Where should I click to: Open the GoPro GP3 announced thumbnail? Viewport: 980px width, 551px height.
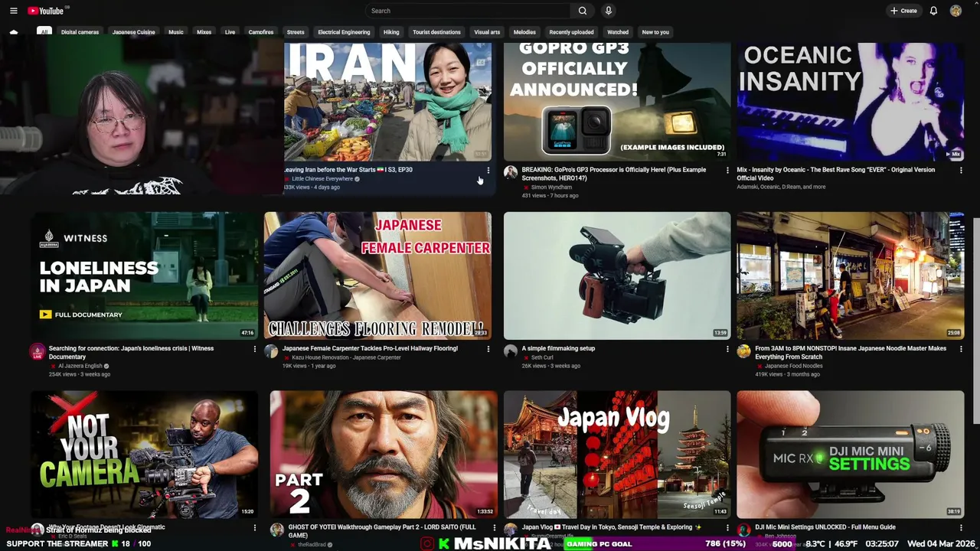pyautogui.click(x=617, y=102)
